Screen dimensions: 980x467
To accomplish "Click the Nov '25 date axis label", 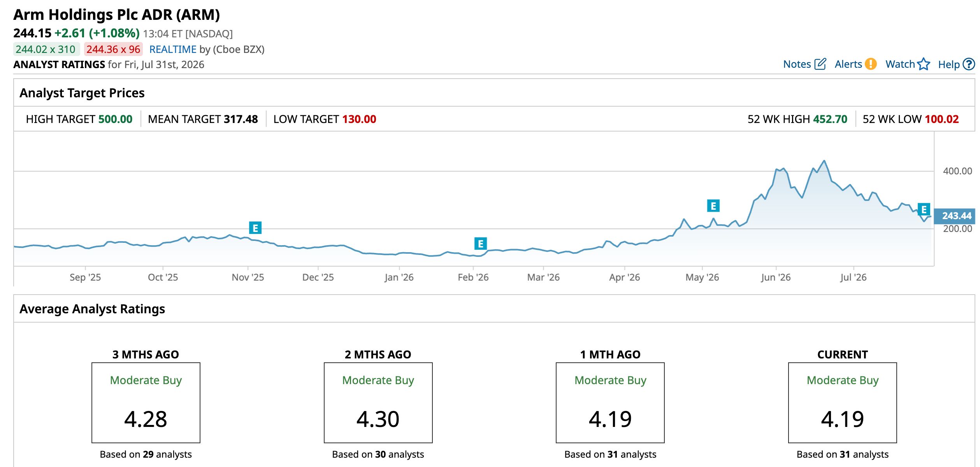I will click(248, 277).
